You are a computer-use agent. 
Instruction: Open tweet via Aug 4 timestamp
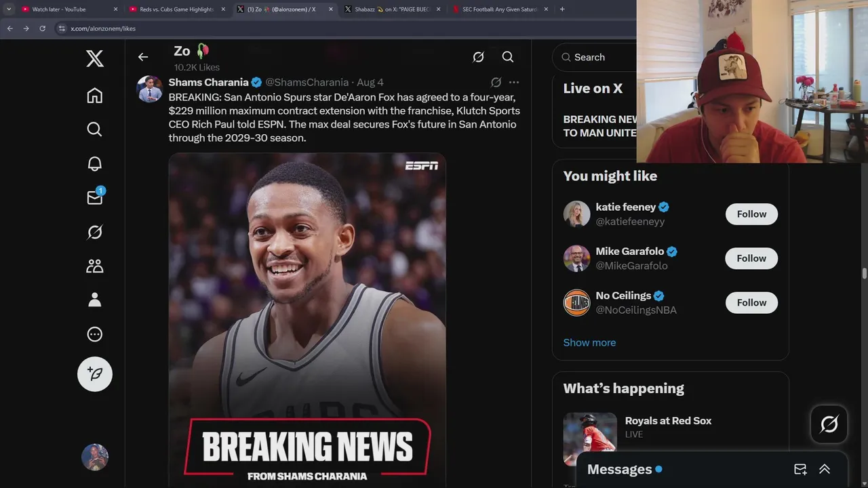[x=370, y=82]
